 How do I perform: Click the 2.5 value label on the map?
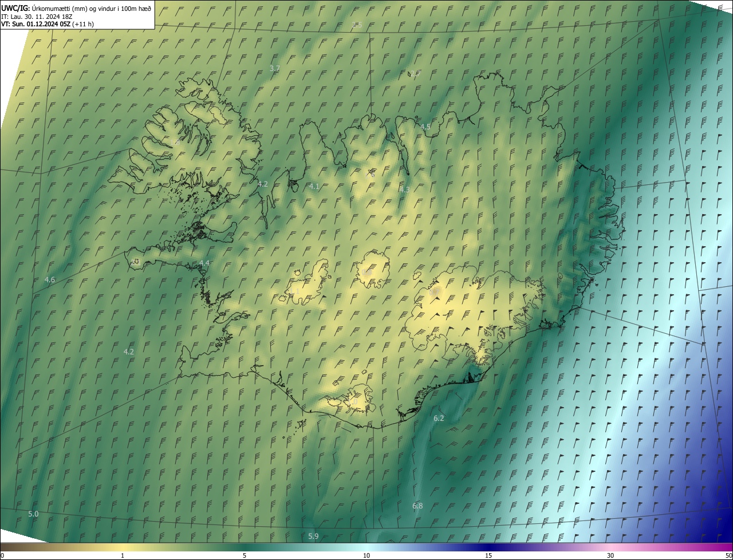[x=357, y=25]
